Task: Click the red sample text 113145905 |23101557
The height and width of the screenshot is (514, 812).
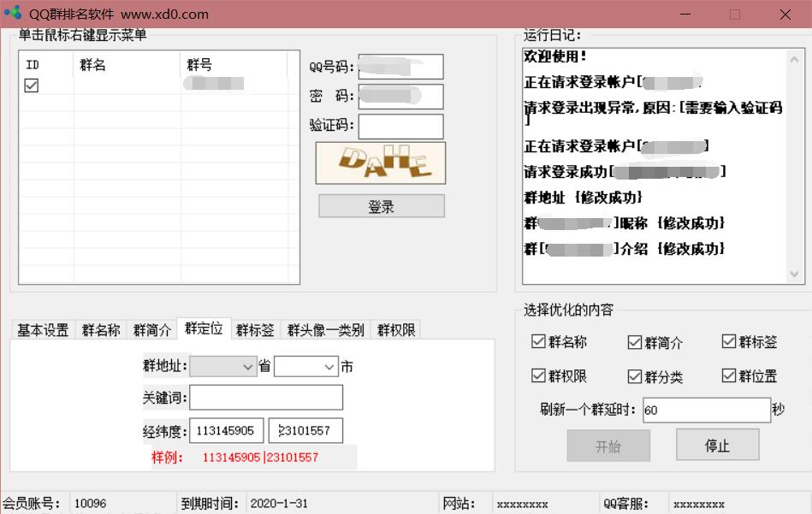Action: [260, 458]
